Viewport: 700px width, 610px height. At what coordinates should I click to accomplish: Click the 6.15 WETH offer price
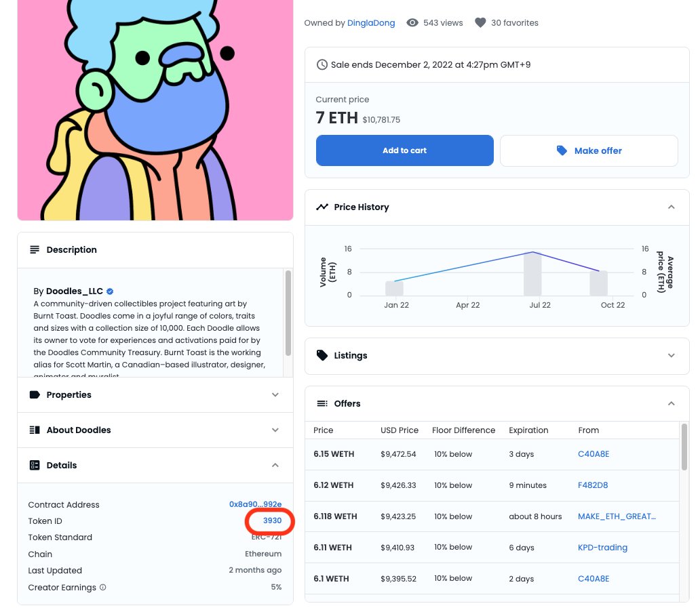(x=334, y=454)
